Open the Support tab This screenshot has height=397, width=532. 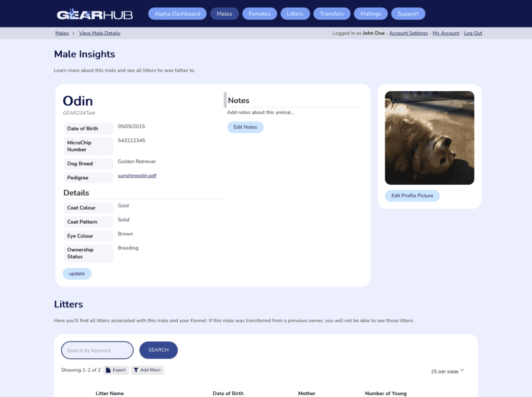[408, 14]
